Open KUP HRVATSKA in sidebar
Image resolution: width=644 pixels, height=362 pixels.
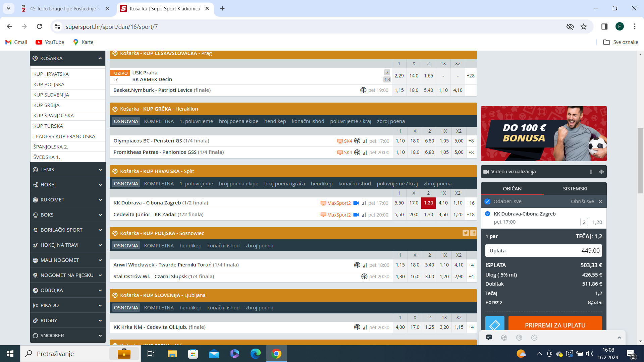[51, 74]
